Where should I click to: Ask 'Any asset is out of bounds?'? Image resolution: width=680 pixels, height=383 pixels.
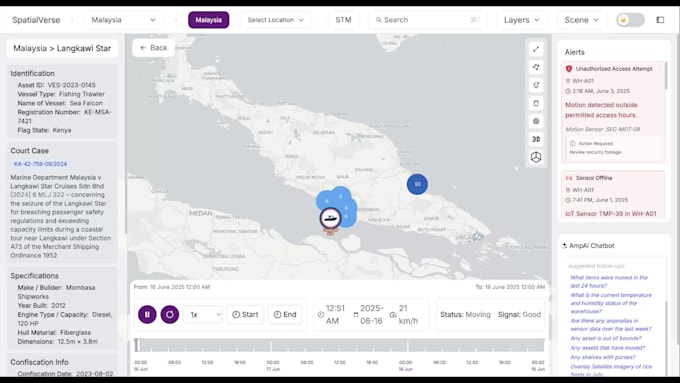[605, 338]
